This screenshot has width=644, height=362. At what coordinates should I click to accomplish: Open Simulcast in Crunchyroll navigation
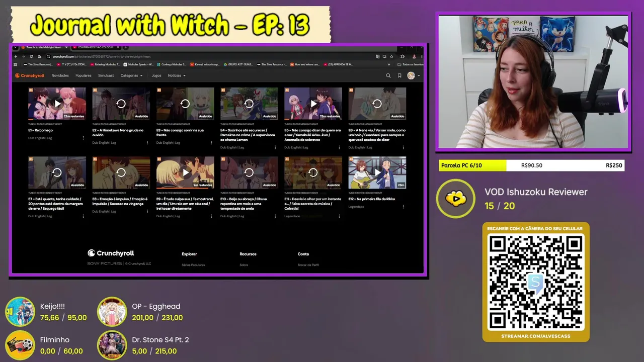point(106,75)
